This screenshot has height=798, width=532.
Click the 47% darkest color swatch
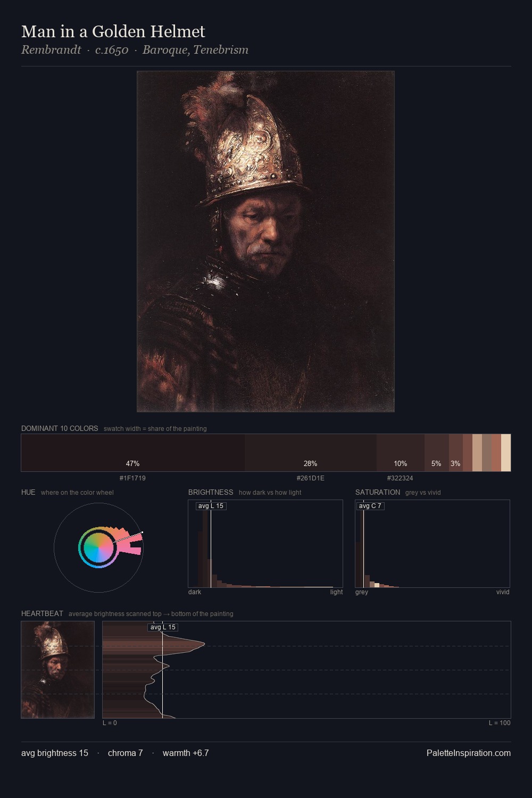pyautogui.click(x=133, y=453)
